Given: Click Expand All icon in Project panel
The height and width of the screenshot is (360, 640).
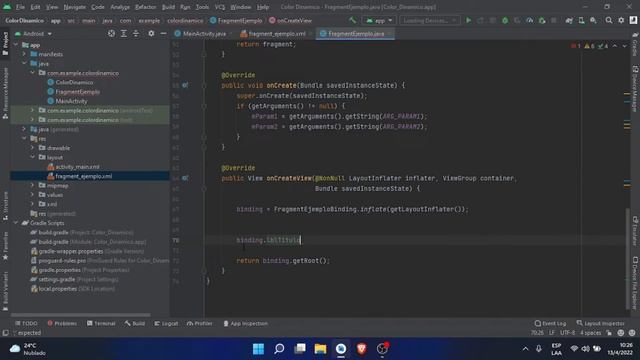Looking at the screenshot, I should coord(124,33).
